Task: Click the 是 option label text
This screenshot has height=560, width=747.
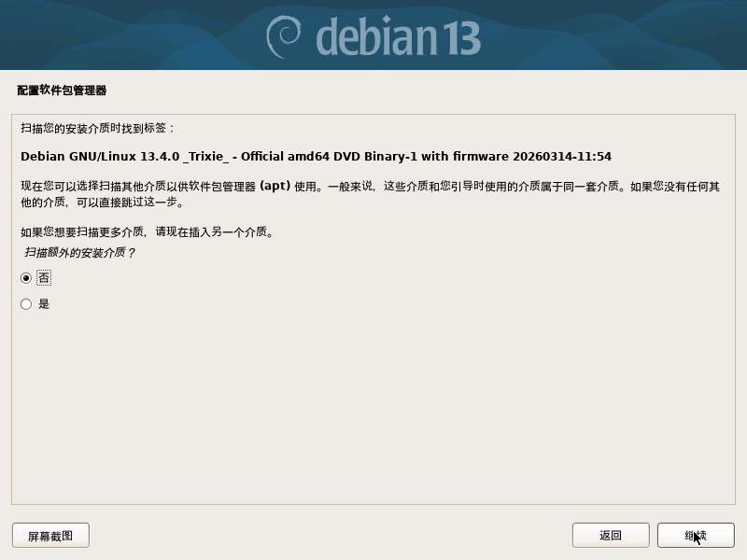Action: (x=44, y=304)
